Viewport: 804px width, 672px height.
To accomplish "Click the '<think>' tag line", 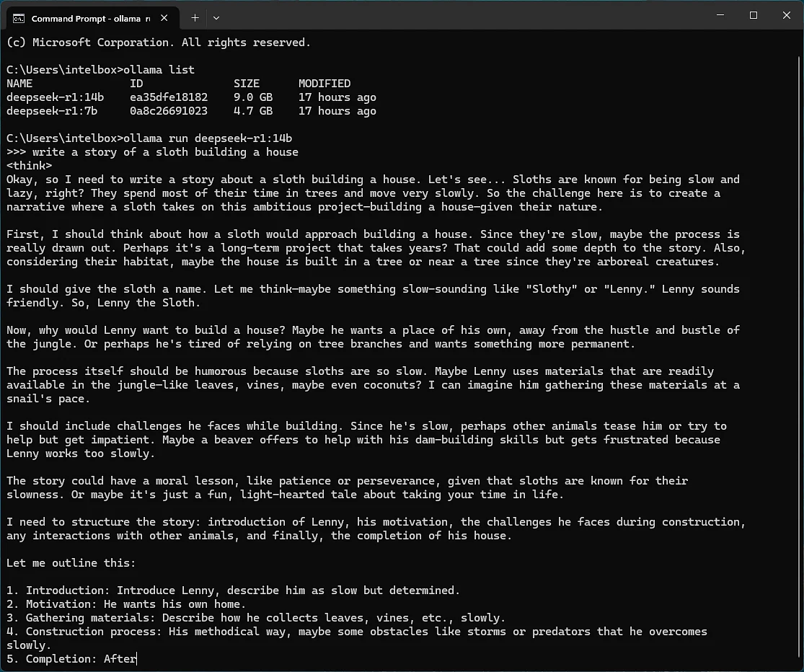I will [30, 166].
